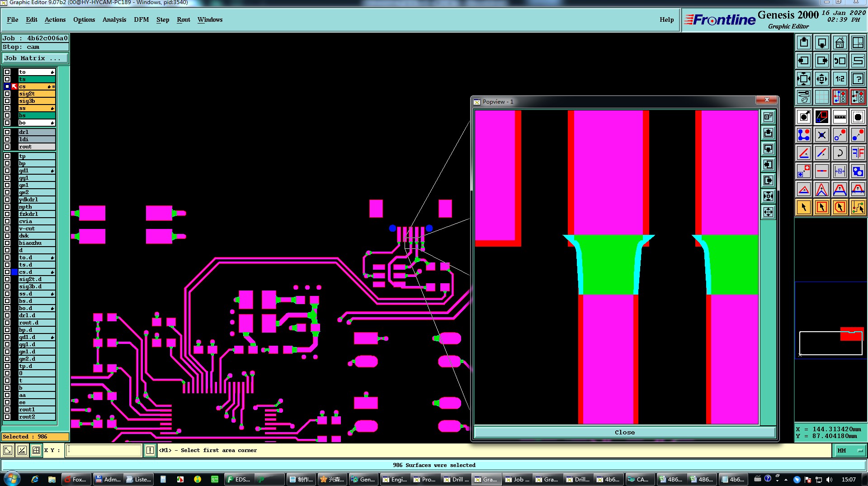The width and height of the screenshot is (868, 486).
Task: Open the Windows menu
Action: click(210, 19)
